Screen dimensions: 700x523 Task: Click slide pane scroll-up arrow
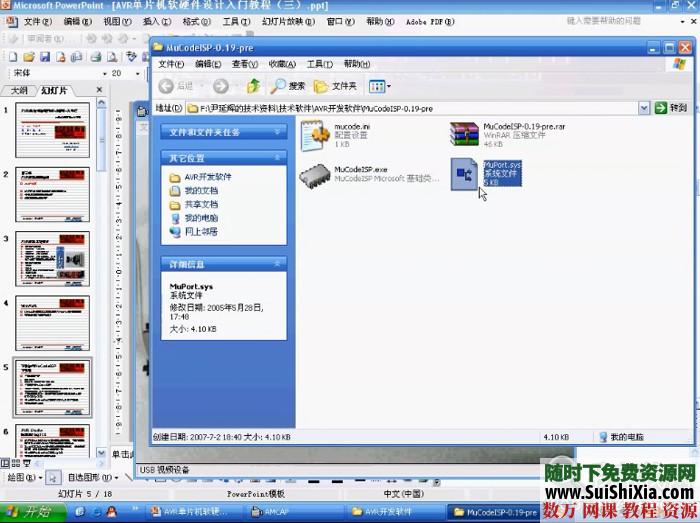102,103
